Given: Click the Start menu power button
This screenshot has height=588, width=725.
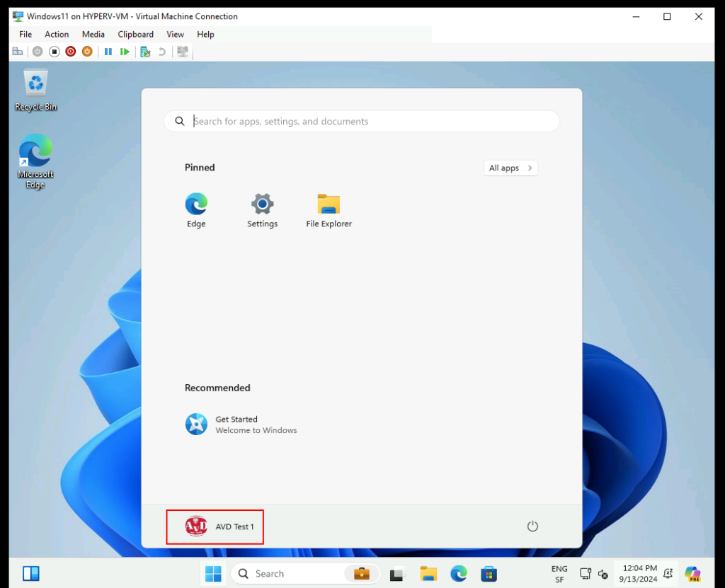Looking at the screenshot, I should point(532,526).
